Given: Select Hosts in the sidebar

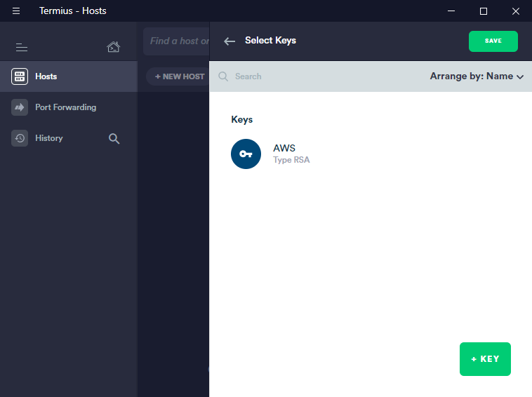Looking at the screenshot, I should (x=69, y=76).
